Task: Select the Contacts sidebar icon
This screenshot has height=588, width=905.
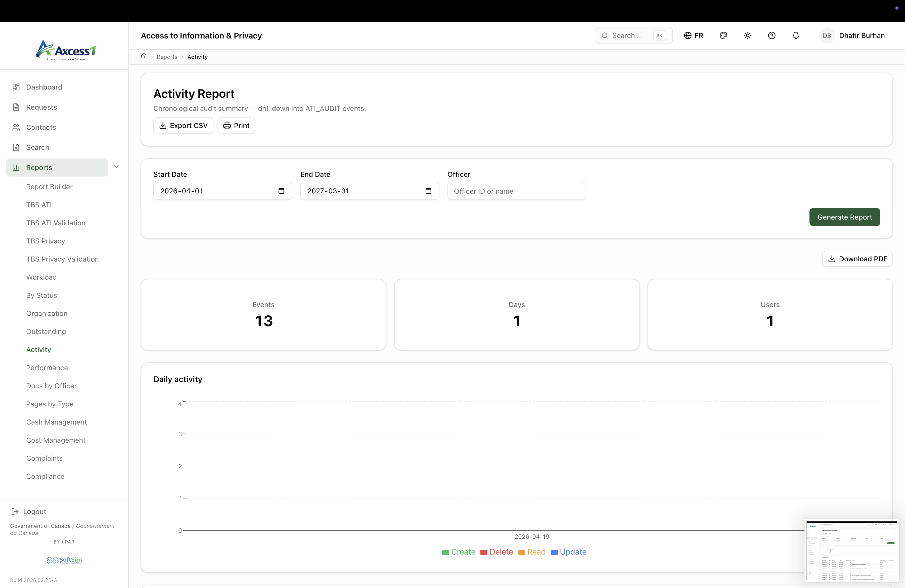Action: [16, 127]
